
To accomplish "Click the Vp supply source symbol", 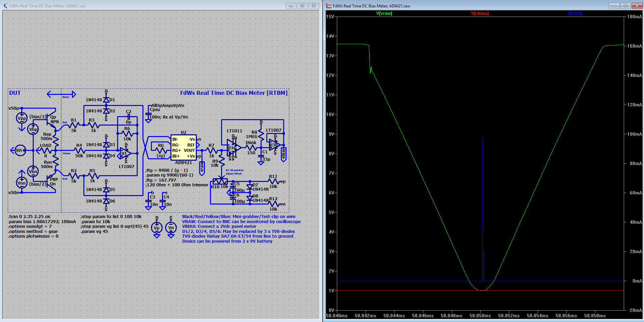I will point(157,228).
